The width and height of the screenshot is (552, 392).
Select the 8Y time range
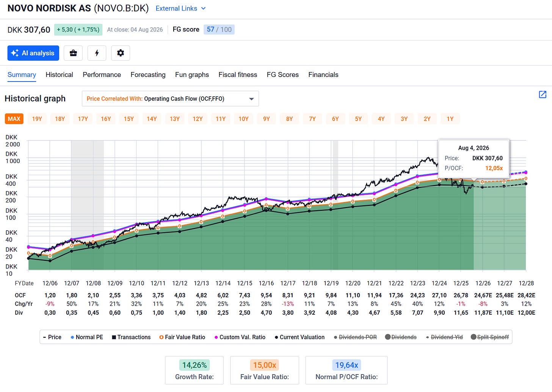tap(289, 119)
